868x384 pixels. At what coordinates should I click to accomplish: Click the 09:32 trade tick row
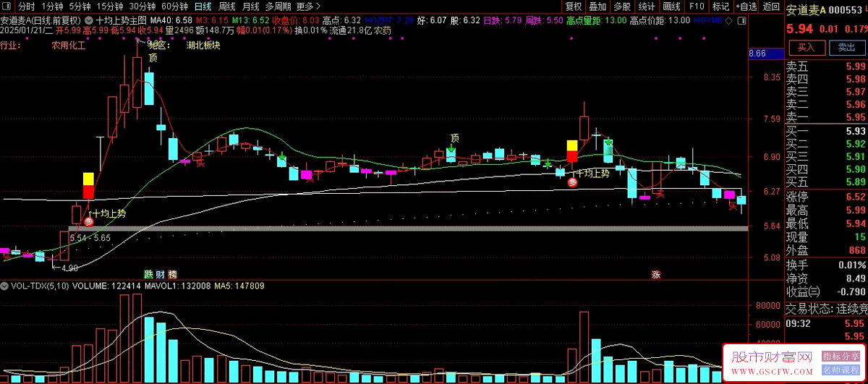(826, 325)
